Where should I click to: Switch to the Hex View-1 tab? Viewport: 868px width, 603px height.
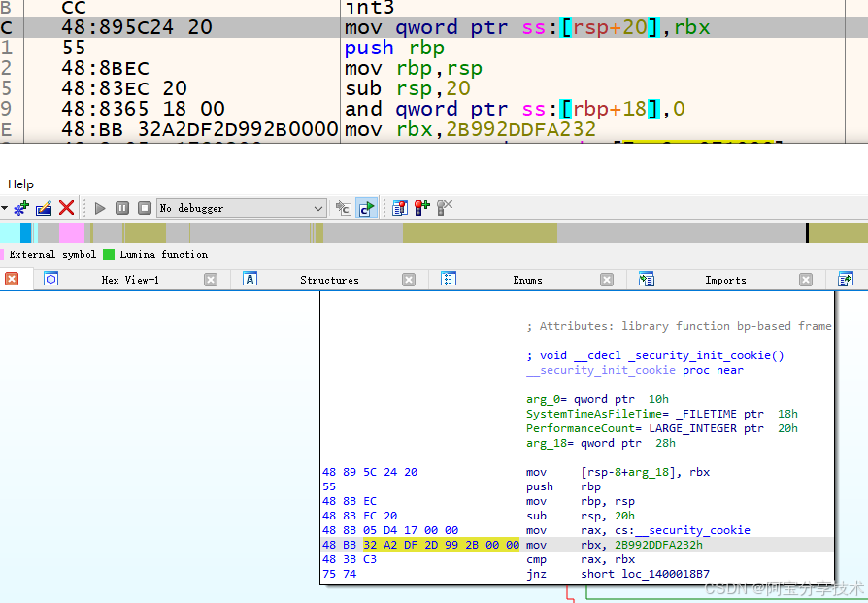click(130, 281)
